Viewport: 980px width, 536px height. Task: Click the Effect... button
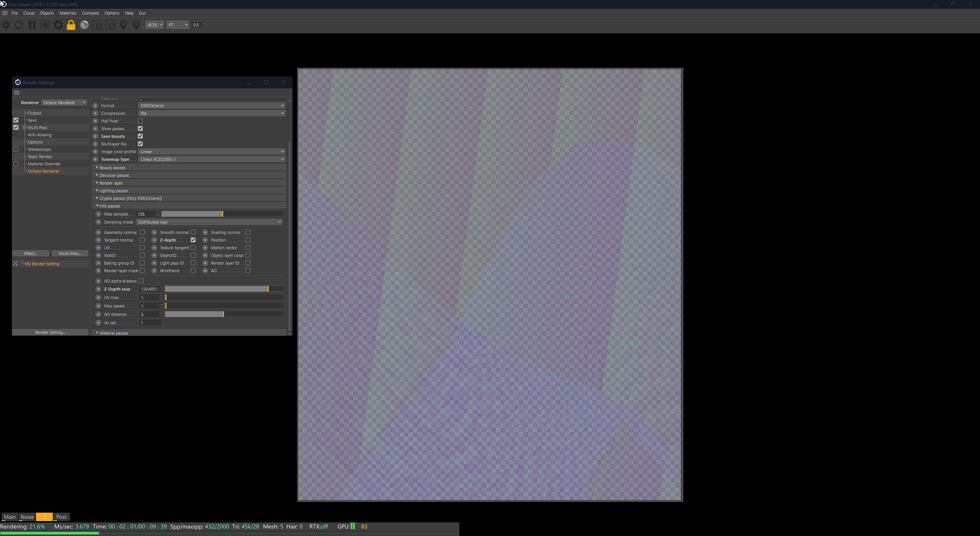(31, 253)
